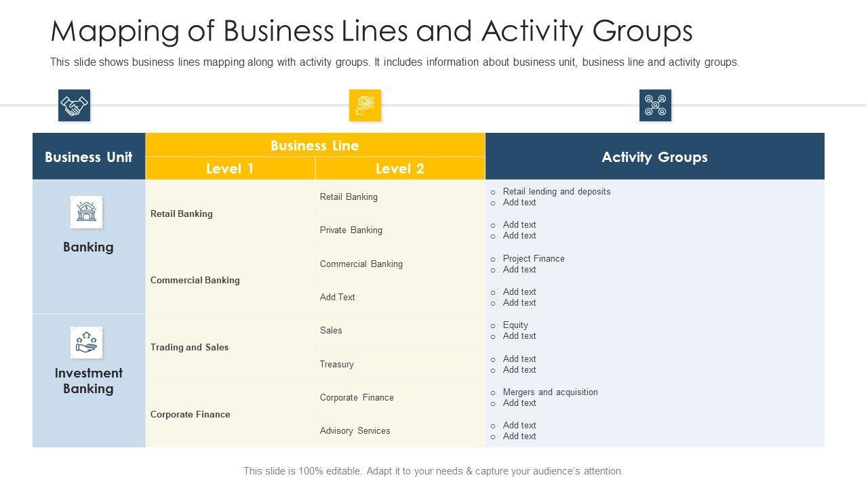This screenshot has height=488, width=868.
Task: Select the Investment Banking hand icon
Action: click(x=87, y=343)
